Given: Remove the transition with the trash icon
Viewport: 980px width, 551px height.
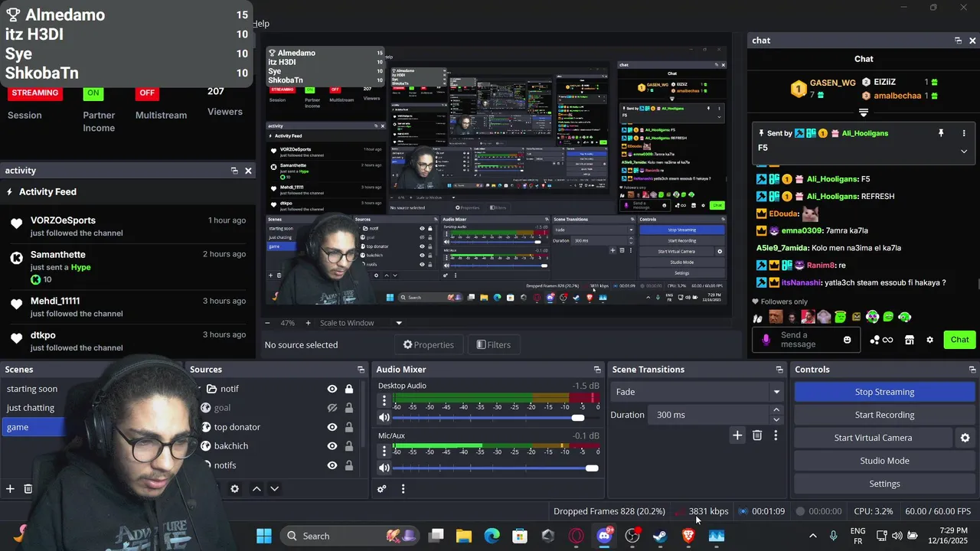Looking at the screenshot, I should point(757,435).
